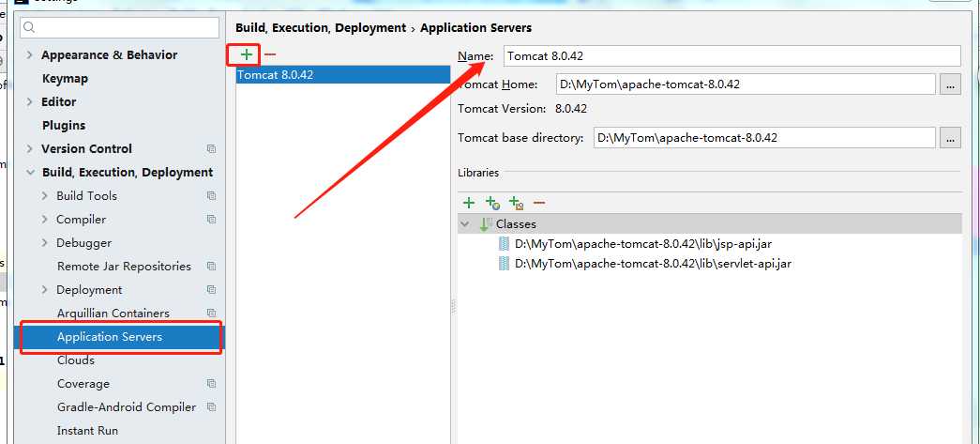980x444 pixels.
Task: Click the Tomcat Home path field
Action: [x=746, y=84]
